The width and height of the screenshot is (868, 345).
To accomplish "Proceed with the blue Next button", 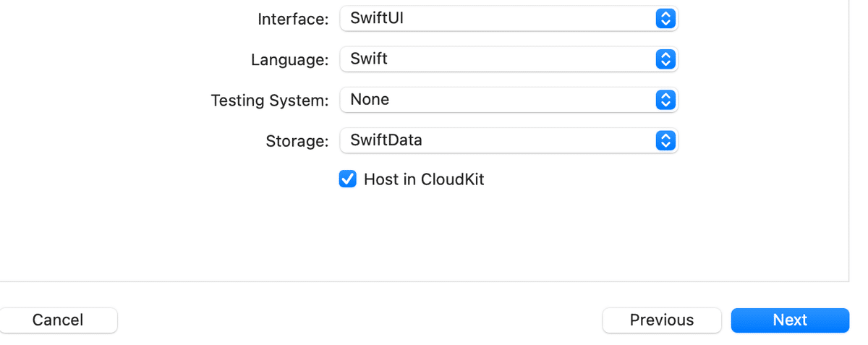I will 790,320.
